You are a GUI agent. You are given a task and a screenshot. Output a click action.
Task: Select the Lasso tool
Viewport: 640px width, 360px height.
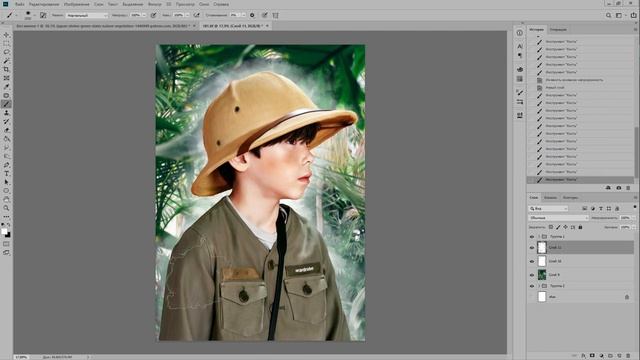pyautogui.click(x=6, y=52)
